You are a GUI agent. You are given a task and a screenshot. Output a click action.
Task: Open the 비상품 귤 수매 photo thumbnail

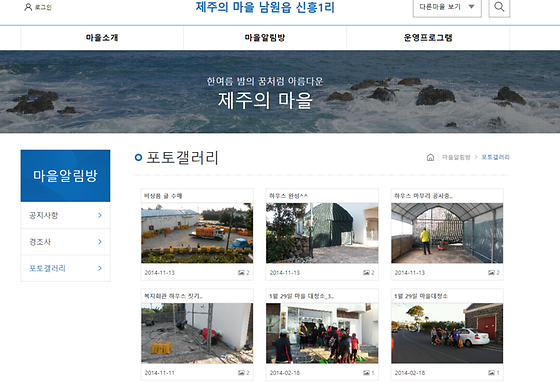click(197, 233)
